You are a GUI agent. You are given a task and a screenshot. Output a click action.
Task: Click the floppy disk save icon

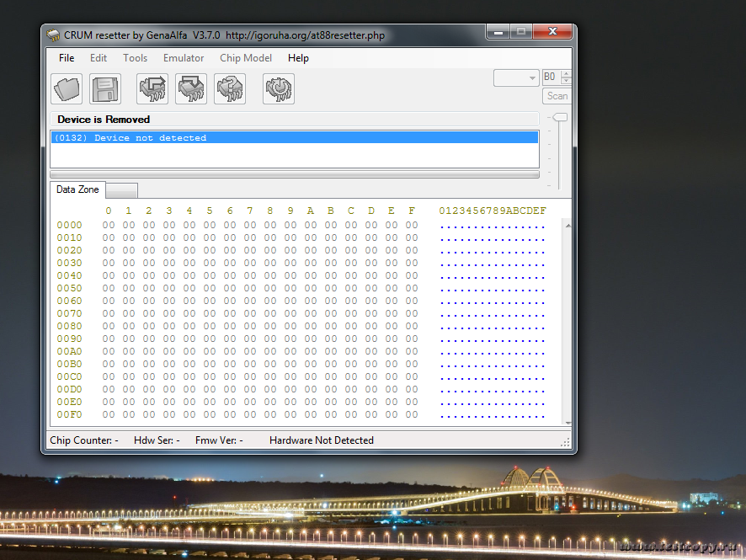click(x=105, y=89)
